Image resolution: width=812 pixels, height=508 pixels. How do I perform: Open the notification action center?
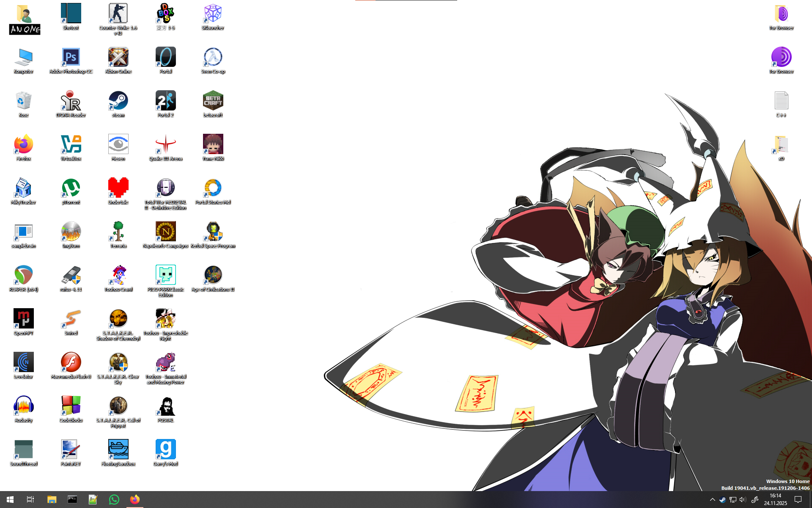coord(798,500)
